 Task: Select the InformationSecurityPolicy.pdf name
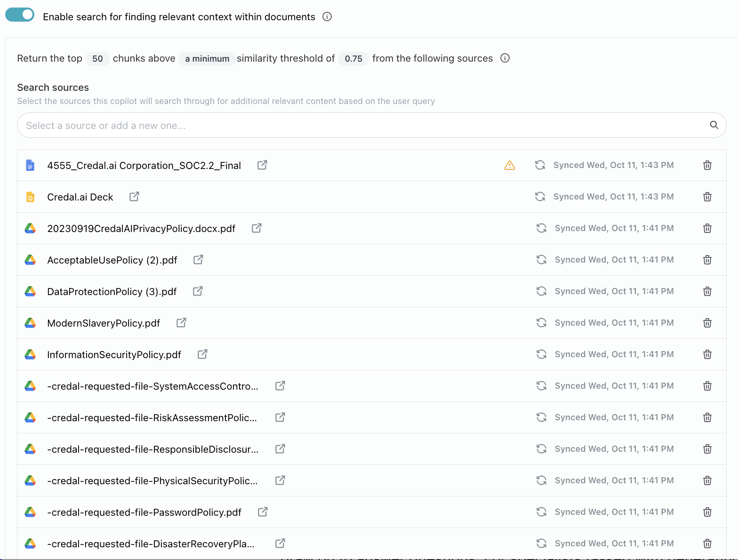click(x=114, y=355)
